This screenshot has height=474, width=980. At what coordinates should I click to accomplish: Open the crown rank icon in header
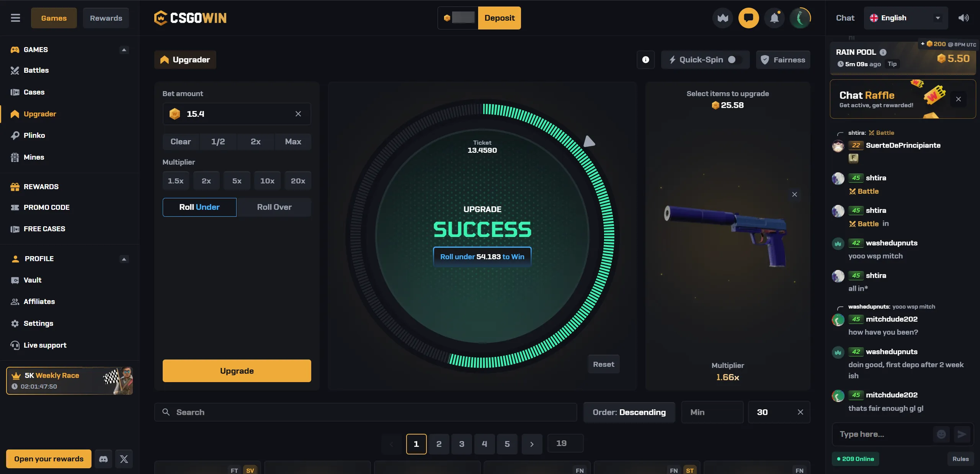[723, 18]
